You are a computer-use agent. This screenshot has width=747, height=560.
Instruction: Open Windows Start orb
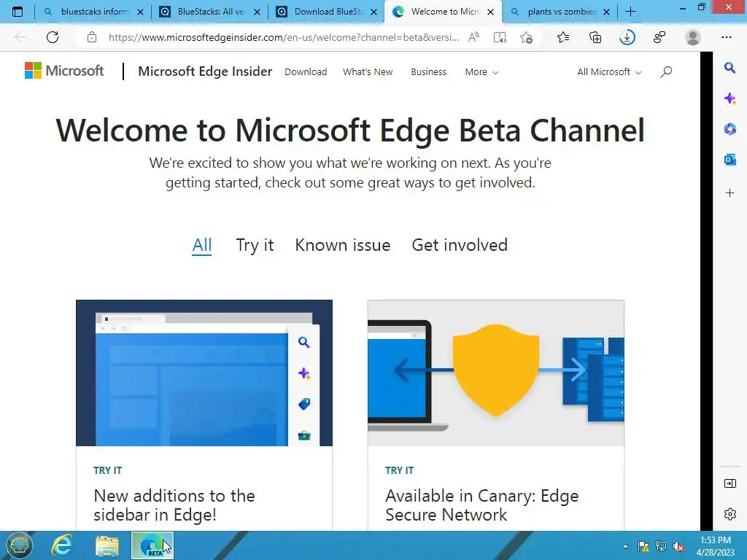click(x=19, y=545)
